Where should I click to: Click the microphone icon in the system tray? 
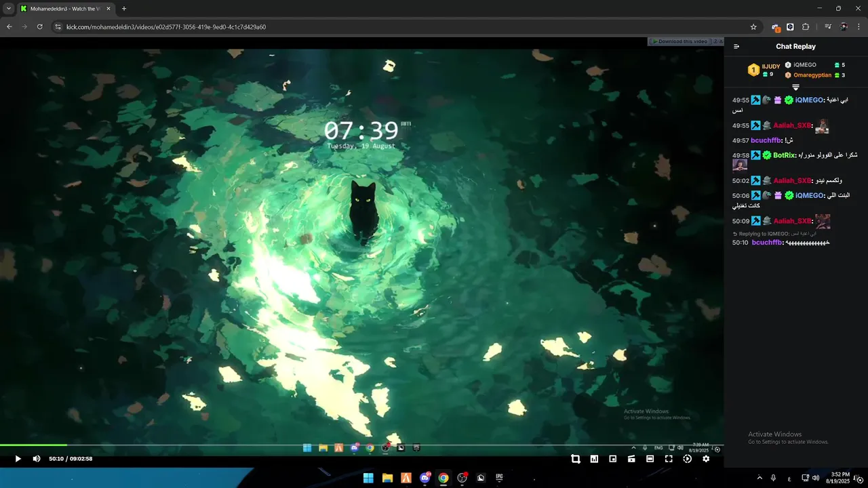pyautogui.click(x=774, y=478)
